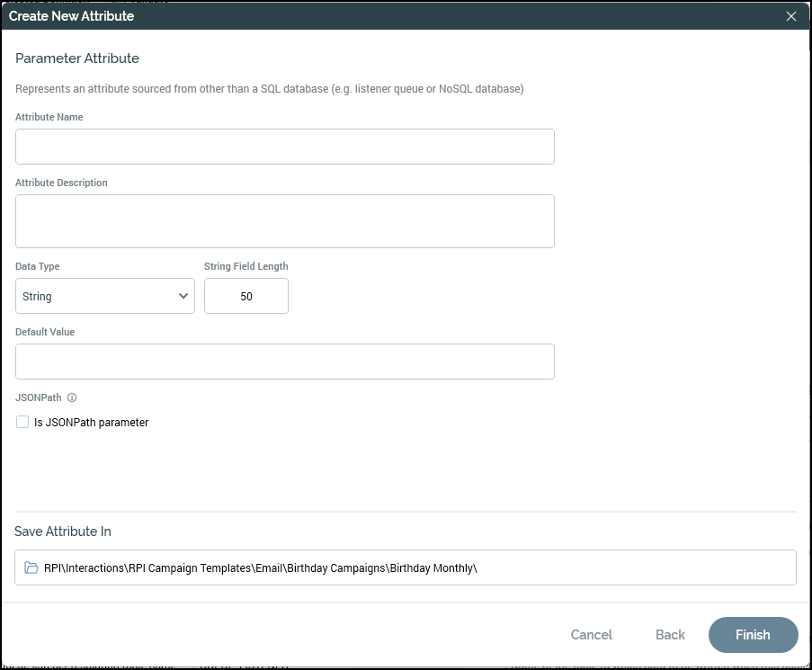Close the Create New Attribute dialog
The image size is (812, 670).
791,16
